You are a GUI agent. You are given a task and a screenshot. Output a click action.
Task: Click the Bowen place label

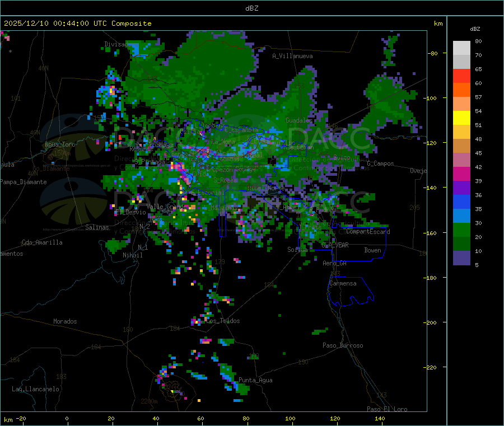372,250
